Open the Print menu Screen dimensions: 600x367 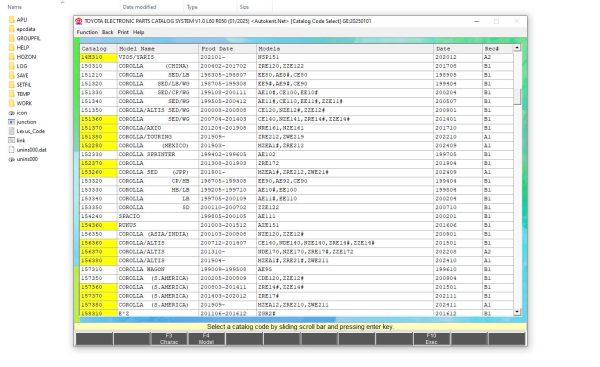tap(123, 33)
